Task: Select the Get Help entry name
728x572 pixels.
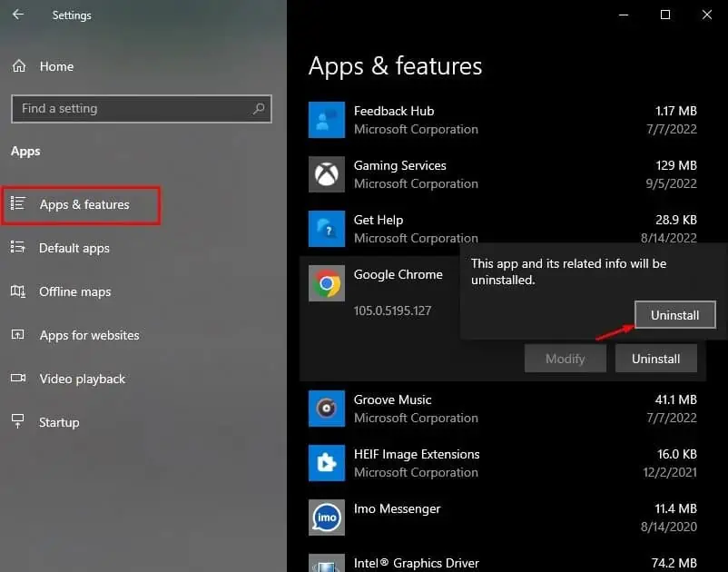Action: (x=379, y=220)
